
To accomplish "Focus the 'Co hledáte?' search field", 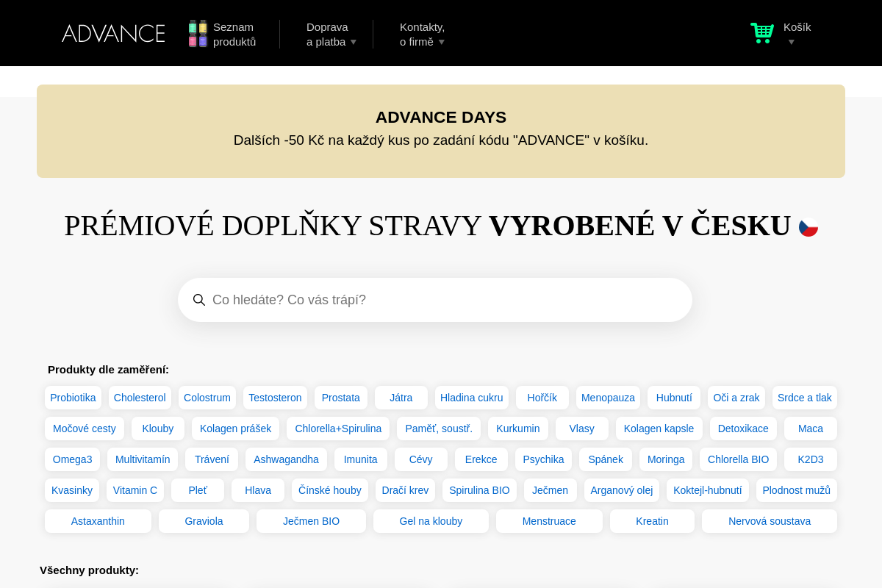I will (435, 300).
